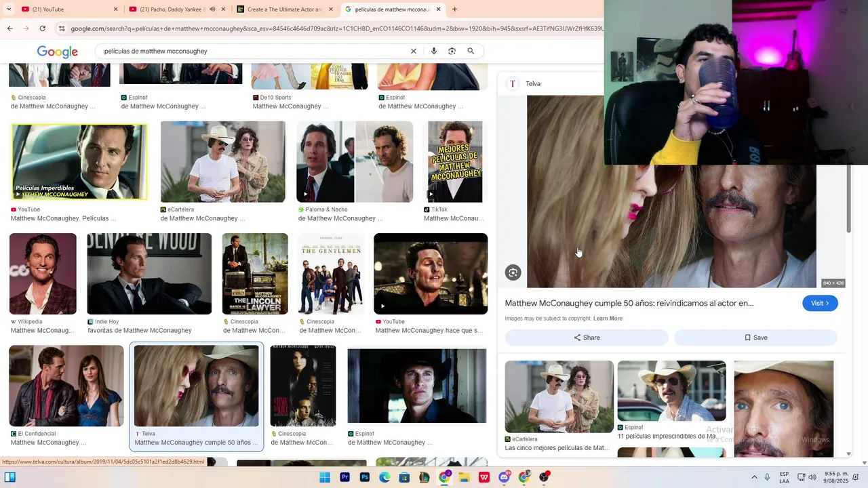
Task: Open League of Legends taskbar icon
Action: pyautogui.click(x=425, y=477)
